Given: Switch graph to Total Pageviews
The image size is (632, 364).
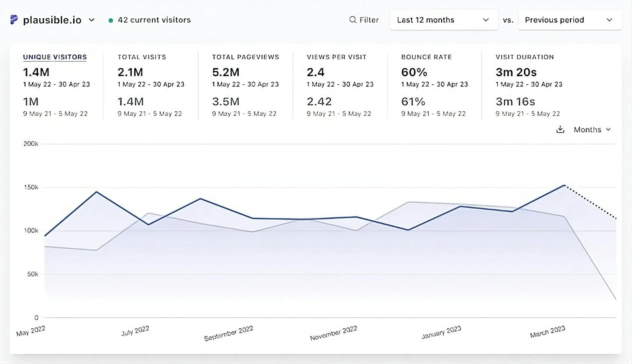Looking at the screenshot, I should coord(245,57).
